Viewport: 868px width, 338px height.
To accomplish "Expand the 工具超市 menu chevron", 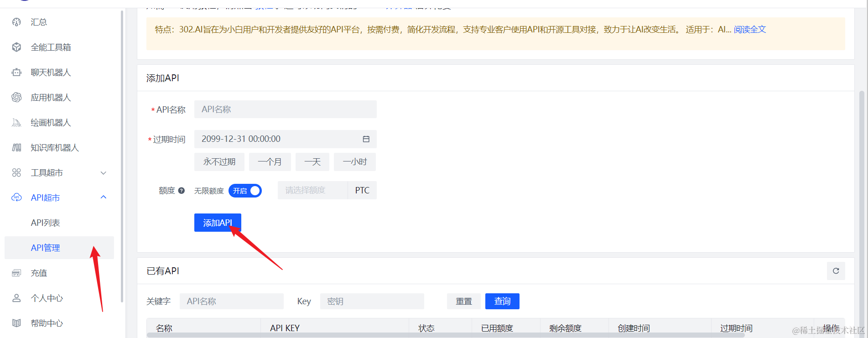I will click(104, 173).
